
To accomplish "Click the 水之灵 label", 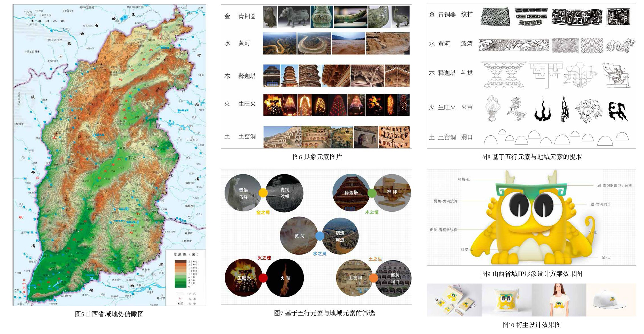I will (x=320, y=254).
